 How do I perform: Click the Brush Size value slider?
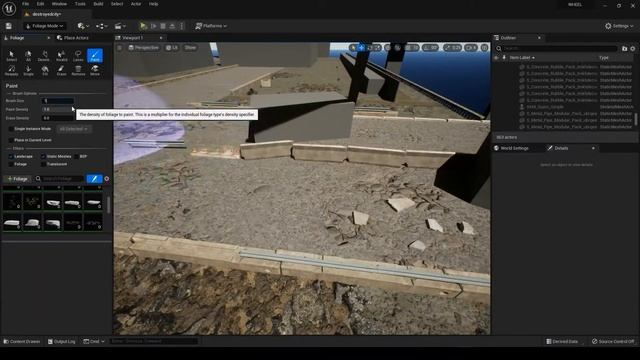[58, 101]
